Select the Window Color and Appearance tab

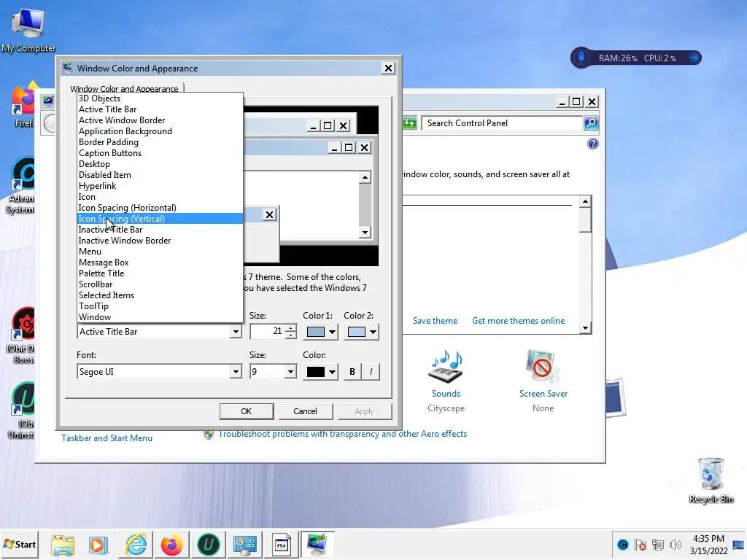(x=124, y=88)
